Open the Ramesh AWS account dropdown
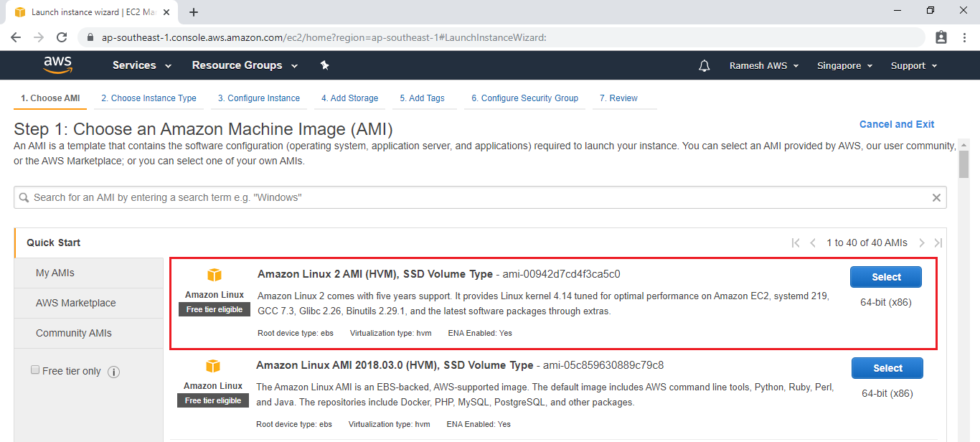 (x=764, y=66)
